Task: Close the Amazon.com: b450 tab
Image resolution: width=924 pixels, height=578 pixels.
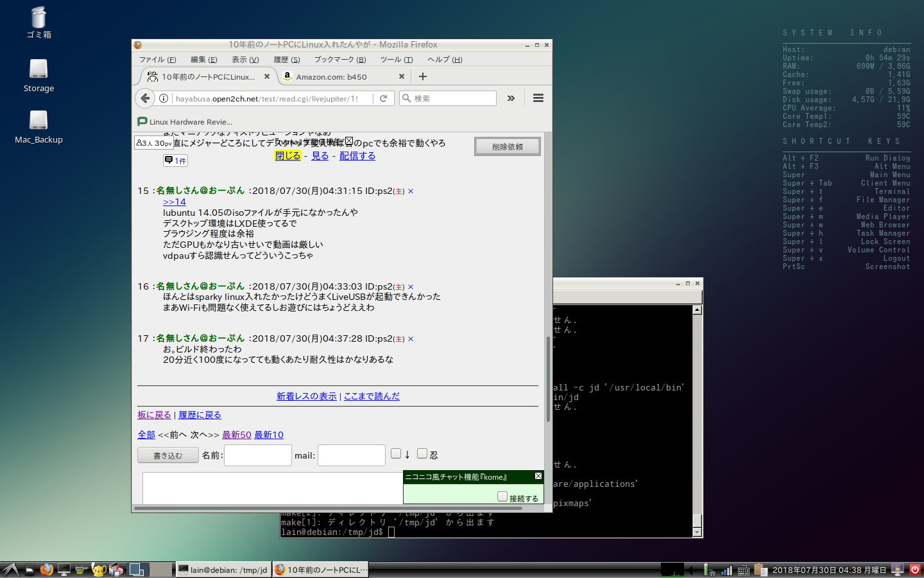Action: pyautogui.click(x=402, y=76)
